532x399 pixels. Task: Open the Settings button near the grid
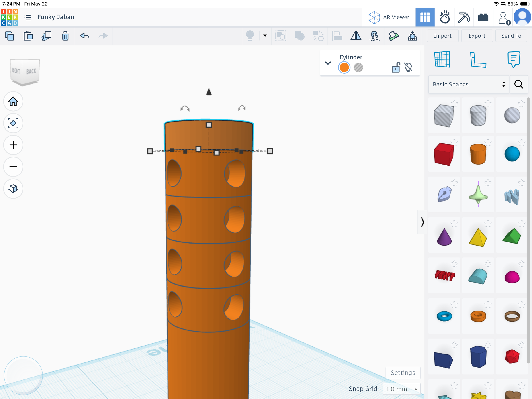pyautogui.click(x=403, y=373)
